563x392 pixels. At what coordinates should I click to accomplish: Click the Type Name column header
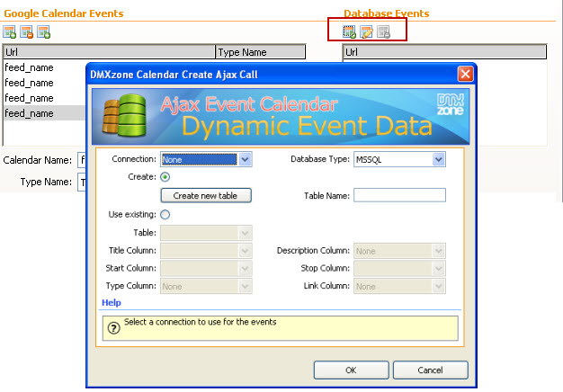[260, 52]
